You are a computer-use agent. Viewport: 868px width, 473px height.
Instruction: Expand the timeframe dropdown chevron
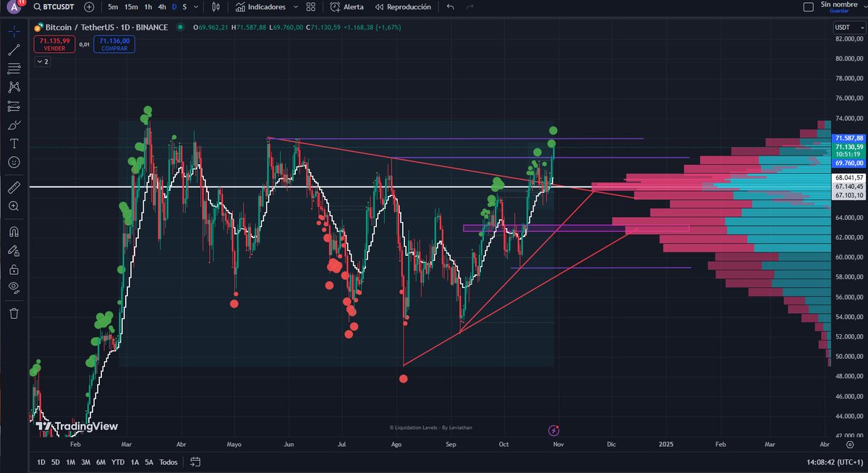click(x=195, y=7)
